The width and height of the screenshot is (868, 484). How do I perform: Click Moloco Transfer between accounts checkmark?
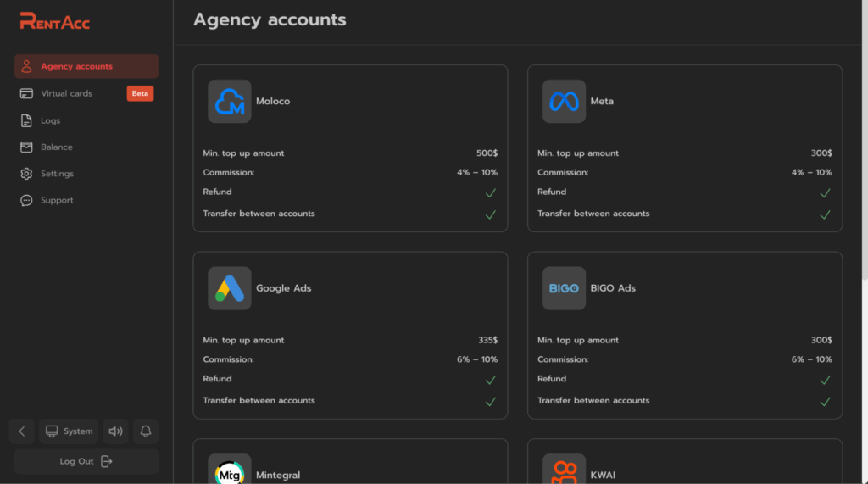[491, 214]
